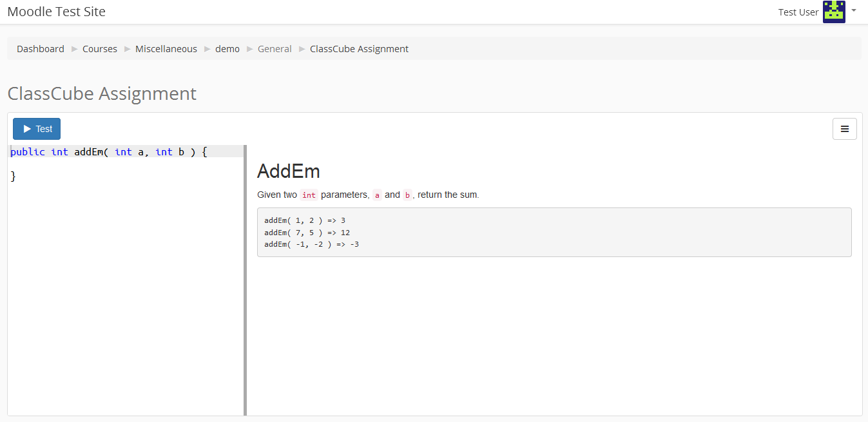868x422 pixels.
Task: Click the breadcrumb separator arrow after Dashboard
Action: [73, 48]
